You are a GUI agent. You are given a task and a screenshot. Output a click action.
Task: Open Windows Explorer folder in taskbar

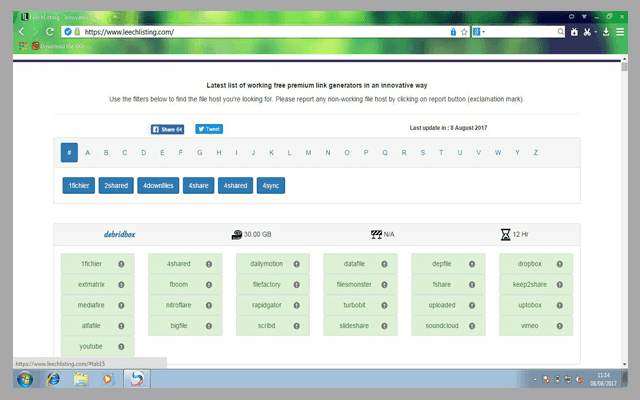coord(81,379)
